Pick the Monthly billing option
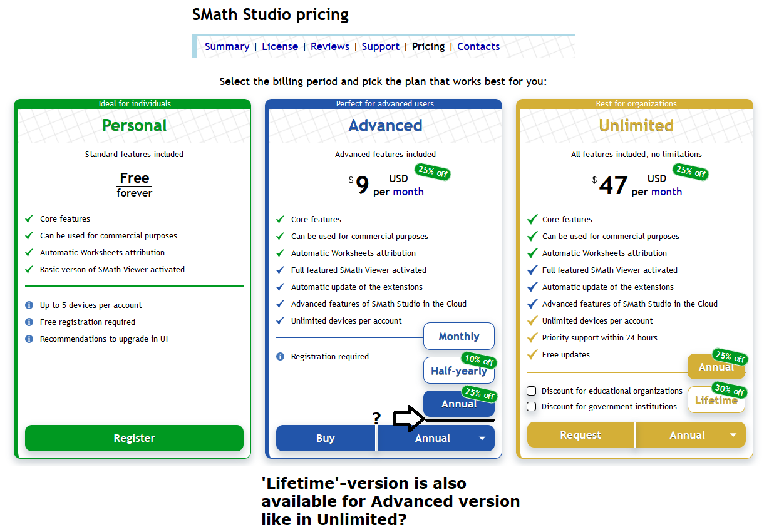The image size is (774, 532). tap(458, 337)
